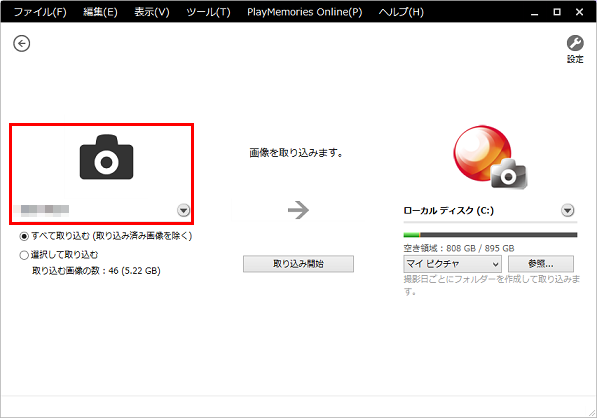This screenshot has width=597, height=418.
Task: Open the 設定 wrench settings icon
Action: 575,49
